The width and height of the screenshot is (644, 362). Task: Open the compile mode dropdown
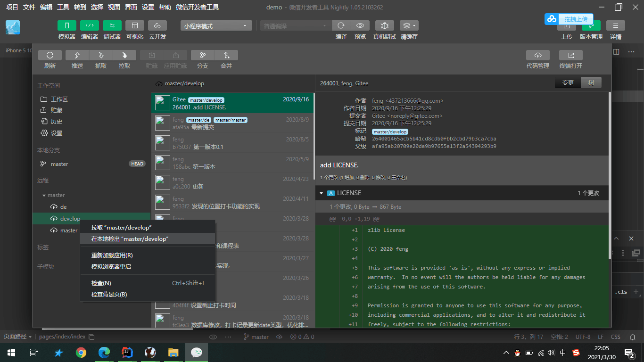(x=296, y=26)
